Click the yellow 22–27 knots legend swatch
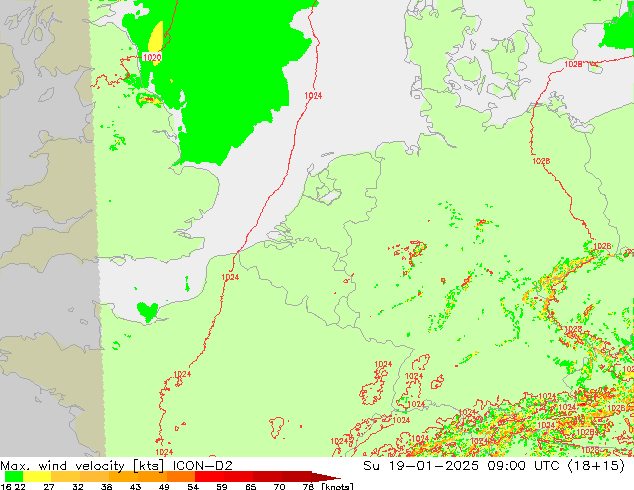634x490 pixels. click(x=36, y=477)
